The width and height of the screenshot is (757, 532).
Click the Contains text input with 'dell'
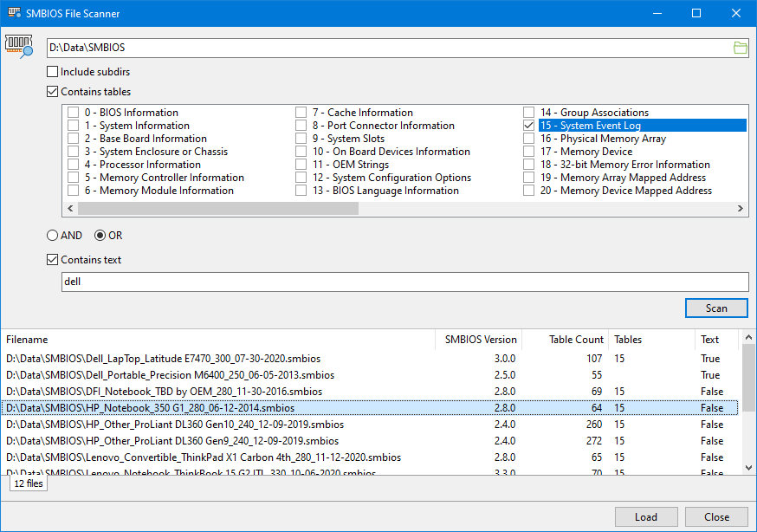pyautogui.click(x=405, y=282)
